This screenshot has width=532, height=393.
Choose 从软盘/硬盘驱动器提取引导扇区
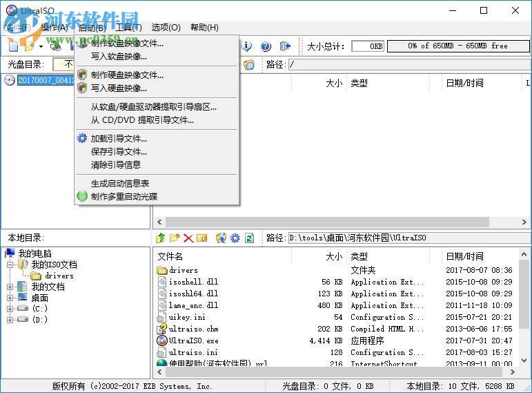[x=157, y=107]
